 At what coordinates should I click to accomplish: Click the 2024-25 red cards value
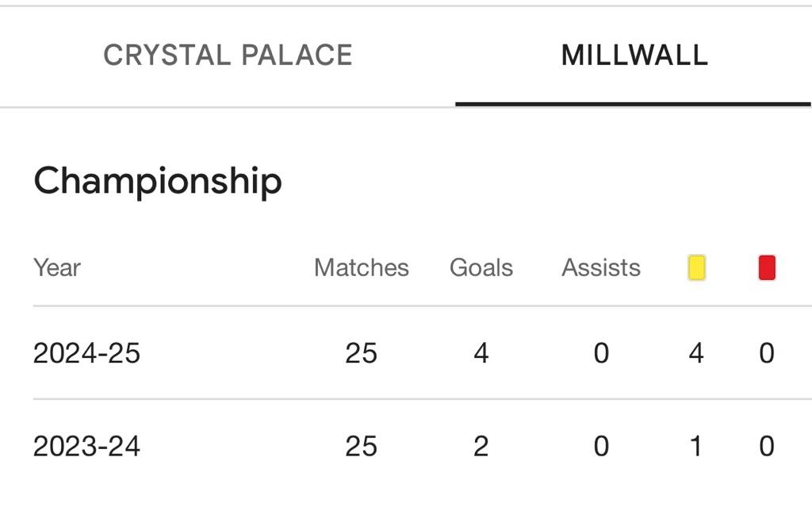(x=767, y=353)
